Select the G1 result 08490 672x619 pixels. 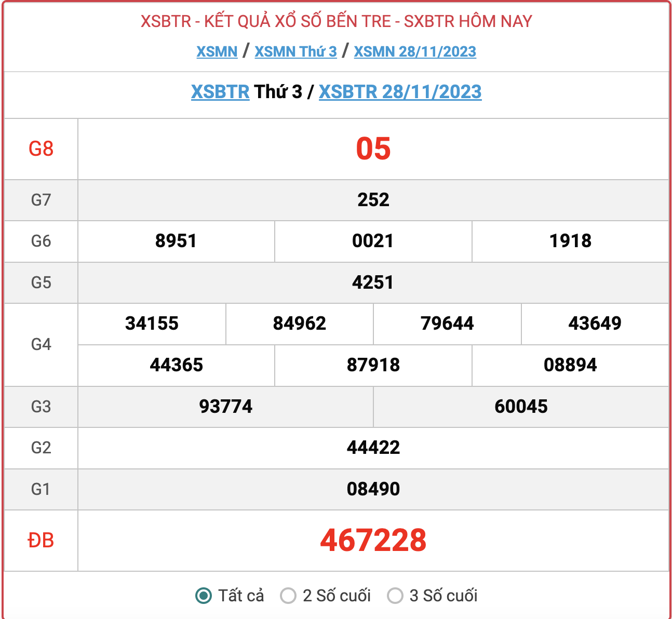373,489
